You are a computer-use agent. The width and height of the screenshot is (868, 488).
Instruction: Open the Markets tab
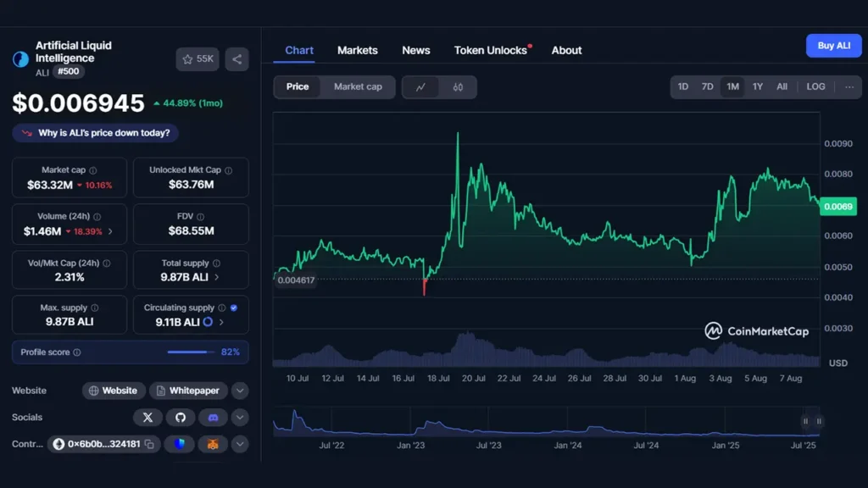tap(357, 50)
